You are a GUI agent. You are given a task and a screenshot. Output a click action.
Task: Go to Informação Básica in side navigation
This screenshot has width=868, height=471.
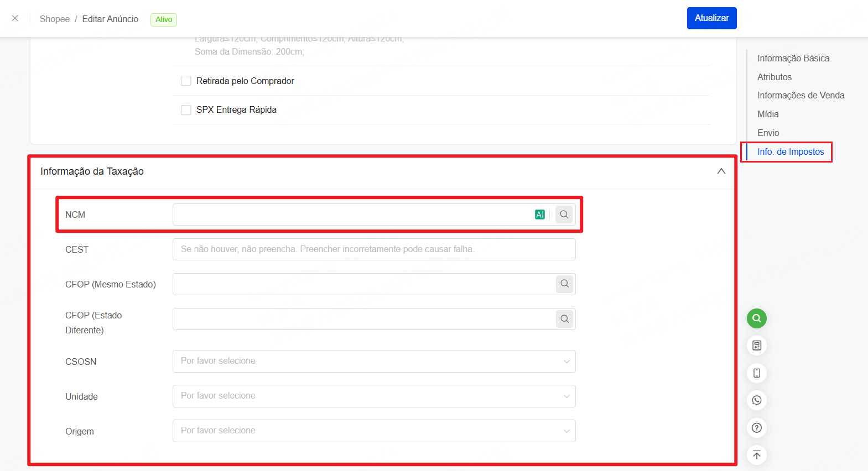[793, 59]
